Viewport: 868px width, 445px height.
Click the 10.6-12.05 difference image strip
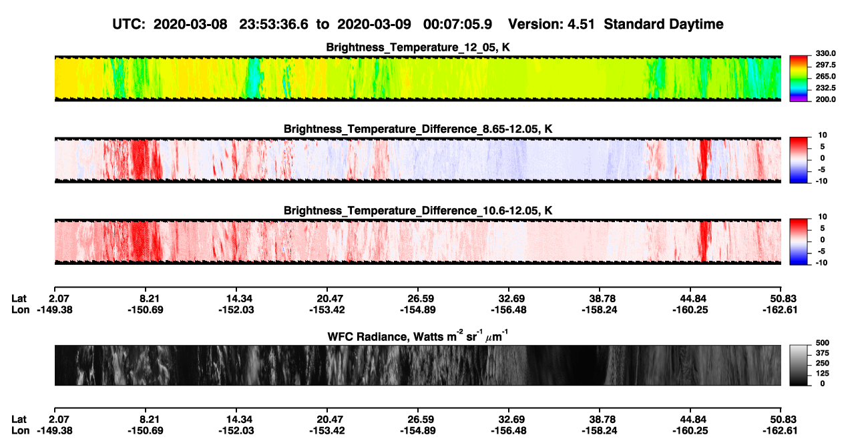(418, 242)
